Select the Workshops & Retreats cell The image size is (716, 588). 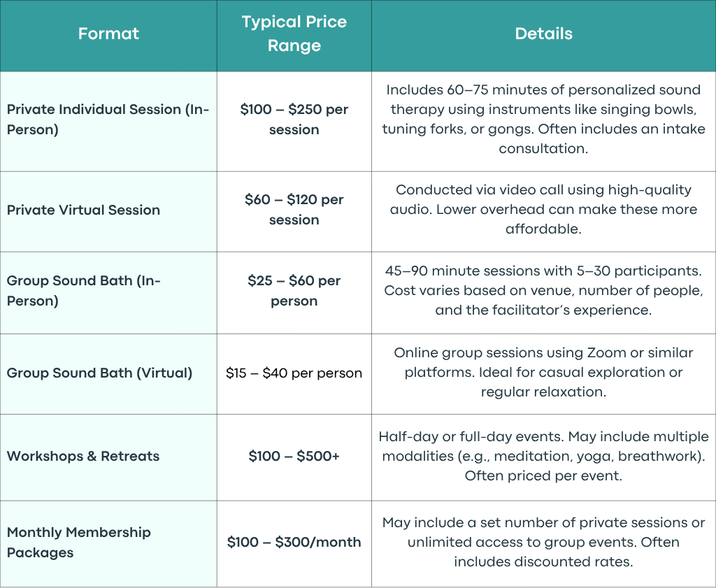[108, 456]
